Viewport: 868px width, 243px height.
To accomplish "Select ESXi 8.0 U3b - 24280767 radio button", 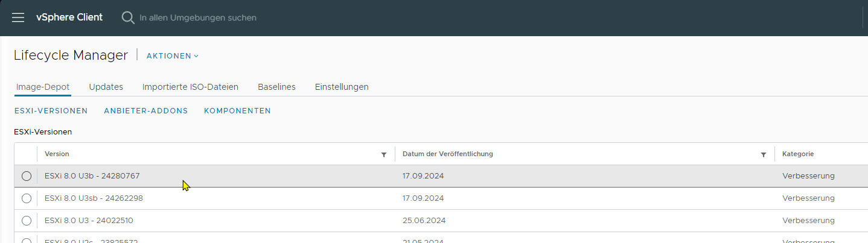I will coord(26,176).
